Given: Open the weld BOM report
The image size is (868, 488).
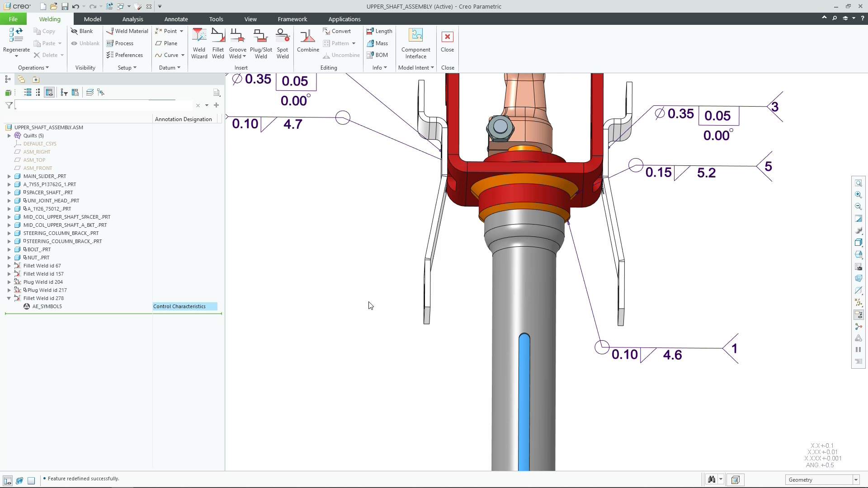Looking at the screenshot, I should point(377,55).
